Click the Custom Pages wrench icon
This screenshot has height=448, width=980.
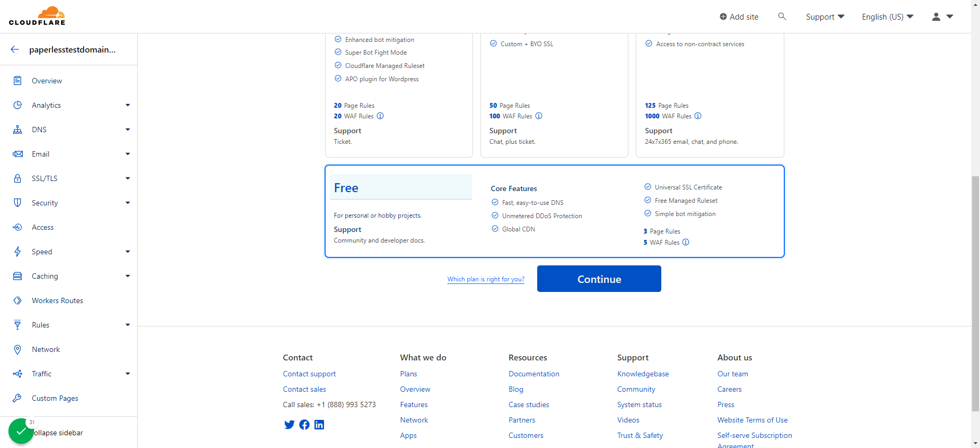[17, 398]
